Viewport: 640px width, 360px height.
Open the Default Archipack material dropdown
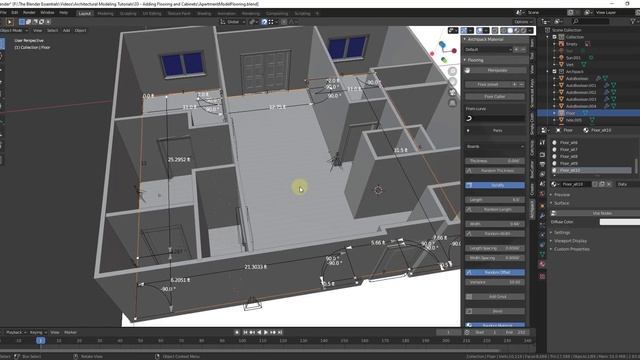[488, 49]
